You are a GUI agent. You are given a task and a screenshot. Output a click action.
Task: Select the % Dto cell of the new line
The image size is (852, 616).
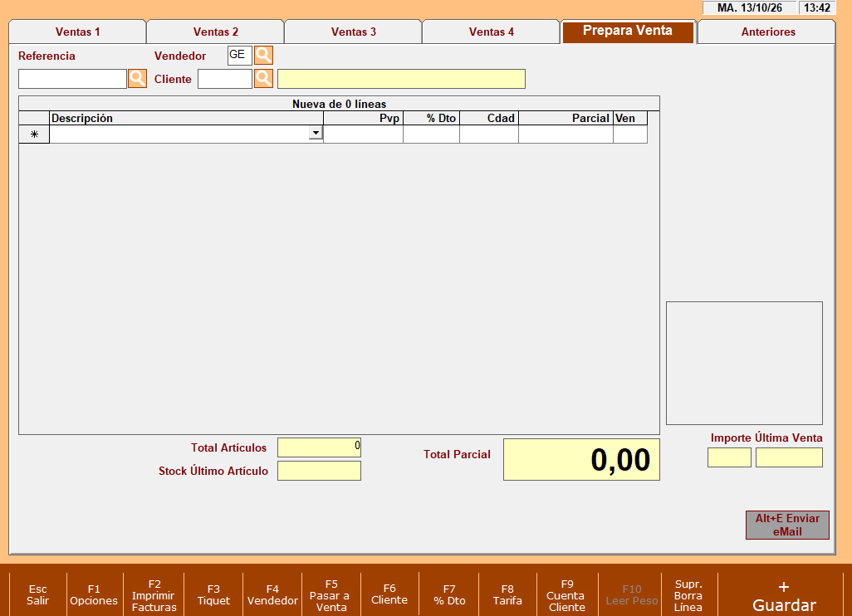tap(432, 134)
